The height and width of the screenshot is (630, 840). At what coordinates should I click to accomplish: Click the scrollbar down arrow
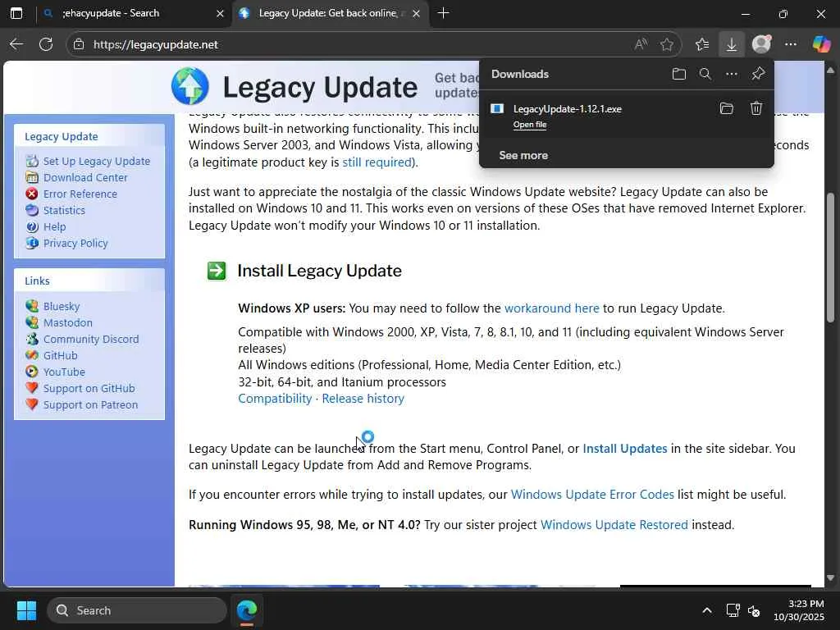click(x=830, y=578)
